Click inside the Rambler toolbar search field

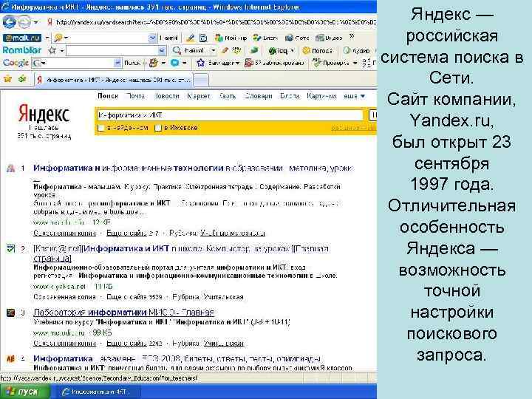[x=112, y=51]
